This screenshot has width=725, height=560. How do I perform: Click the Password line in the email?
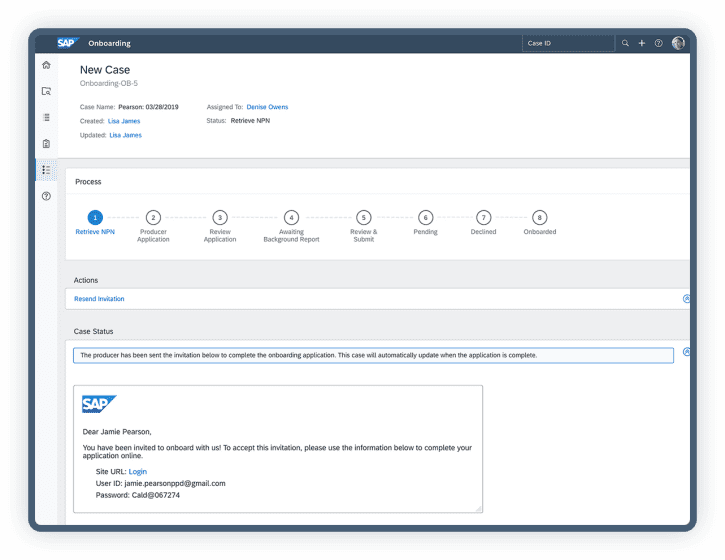click(x=138, y=495)
